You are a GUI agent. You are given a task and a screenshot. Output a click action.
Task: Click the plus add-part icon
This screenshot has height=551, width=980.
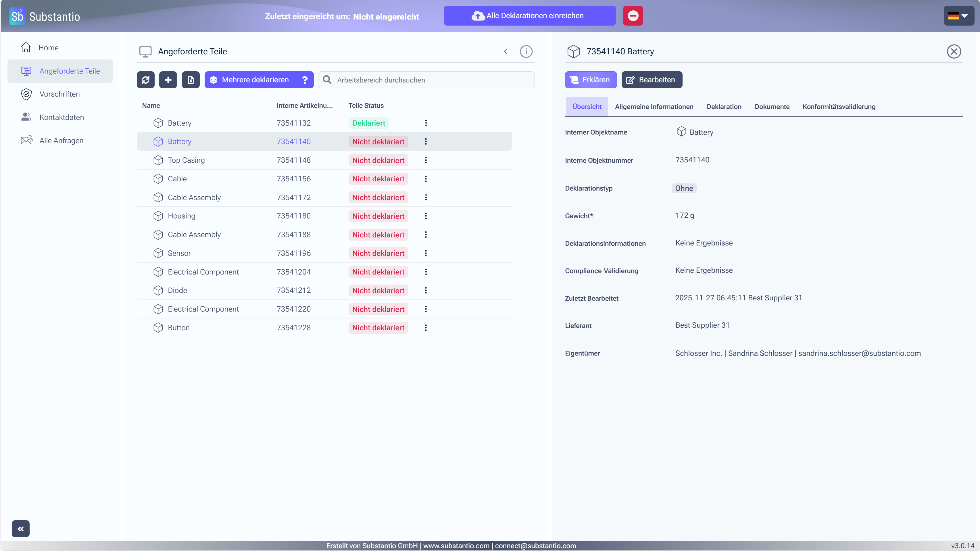coord(168,80)
